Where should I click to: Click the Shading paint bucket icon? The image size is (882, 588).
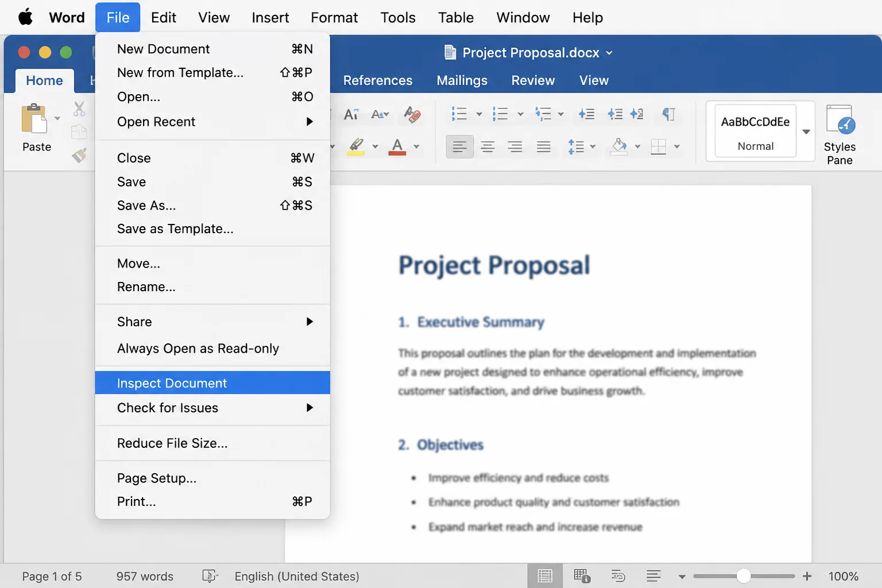(x=619, y=146)
